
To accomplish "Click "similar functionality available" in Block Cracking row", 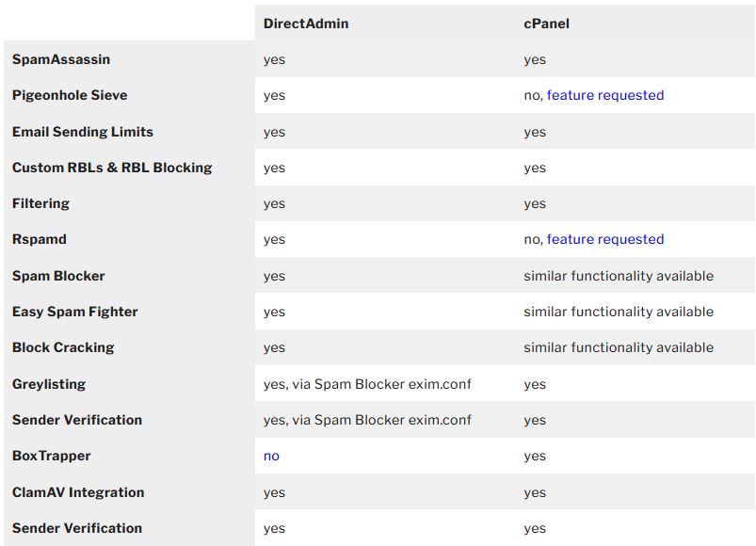I will click(619, 347).
